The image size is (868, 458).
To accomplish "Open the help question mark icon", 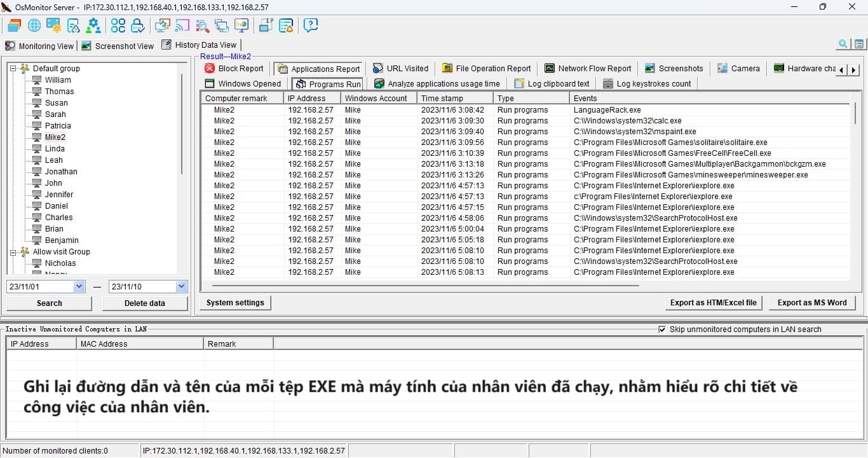I will (x=311, y=25).
